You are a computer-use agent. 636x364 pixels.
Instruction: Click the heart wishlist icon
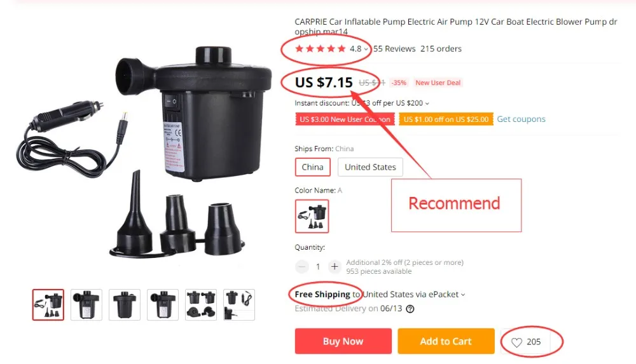[516, 342]
